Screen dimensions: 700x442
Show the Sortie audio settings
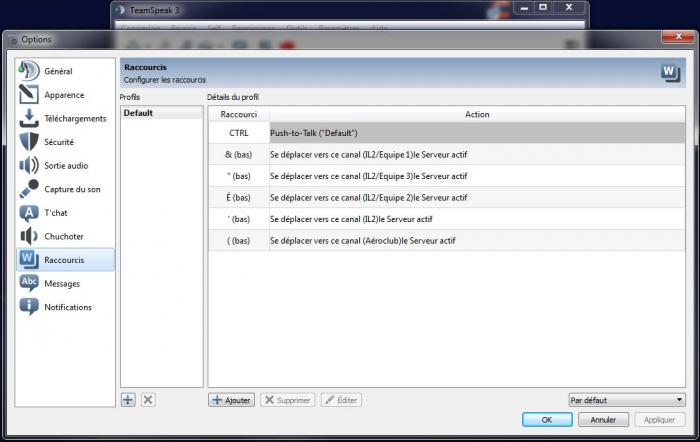click(66, 166)
